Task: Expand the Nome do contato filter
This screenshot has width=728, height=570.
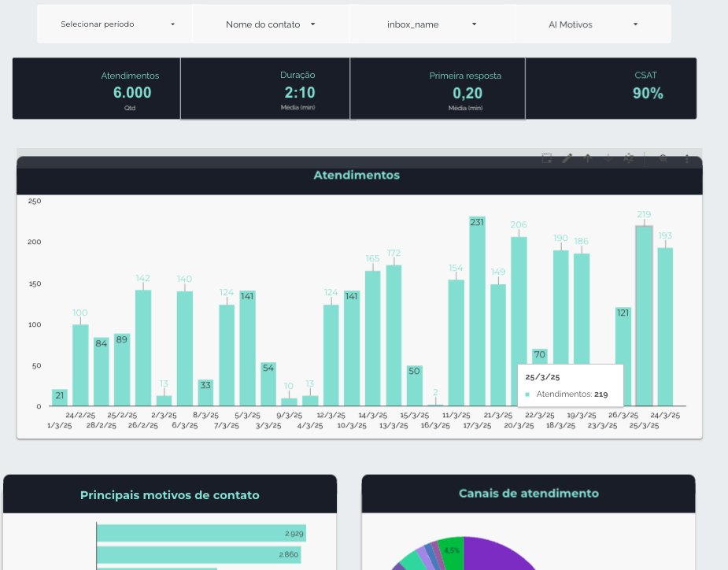Action: tap(271, 24)
